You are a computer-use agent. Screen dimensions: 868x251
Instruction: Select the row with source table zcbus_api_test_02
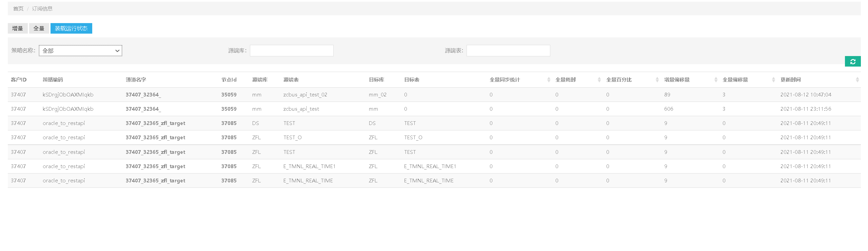[x=305, y=95]
